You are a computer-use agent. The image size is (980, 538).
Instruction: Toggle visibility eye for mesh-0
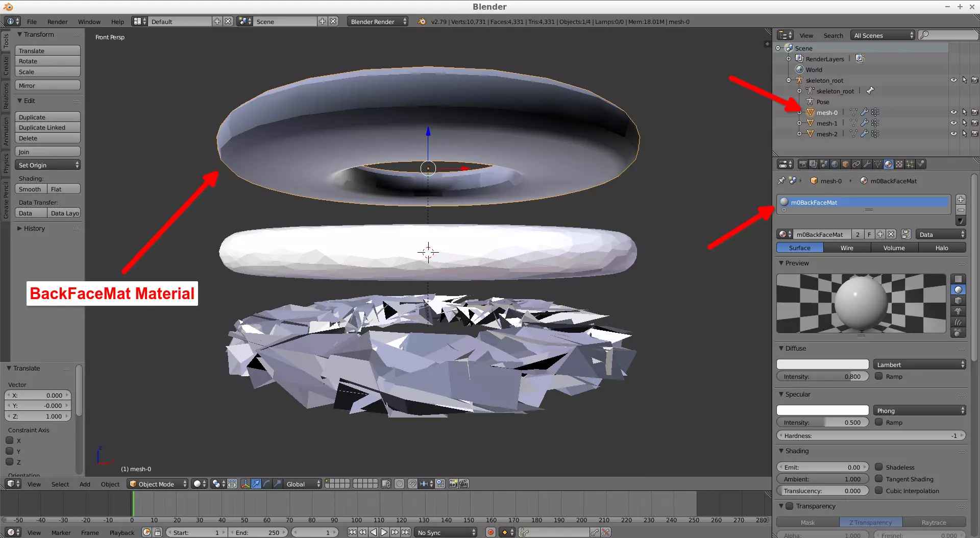click(x=953, y=112)
